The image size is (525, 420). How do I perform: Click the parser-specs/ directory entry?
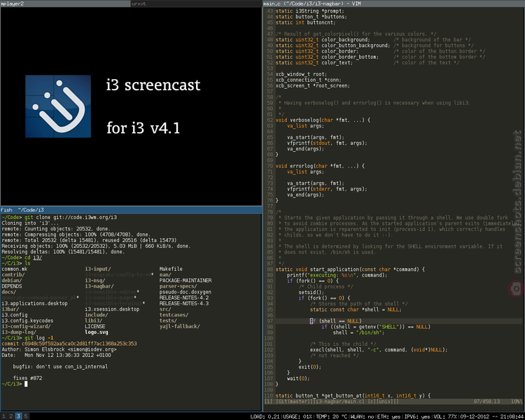[178, 286]
